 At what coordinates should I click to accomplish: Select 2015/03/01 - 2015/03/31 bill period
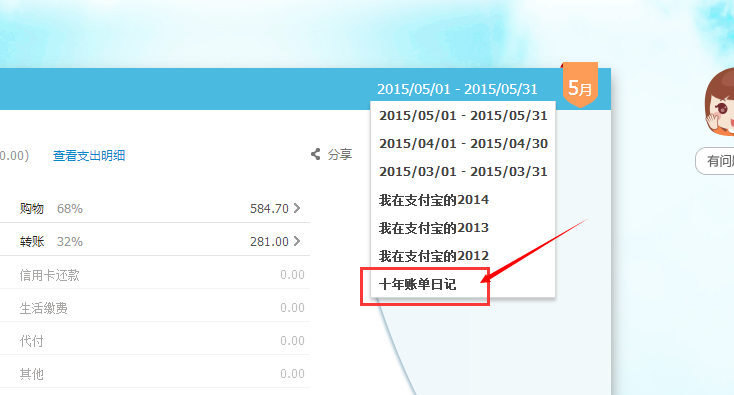(x=463, y=171)
